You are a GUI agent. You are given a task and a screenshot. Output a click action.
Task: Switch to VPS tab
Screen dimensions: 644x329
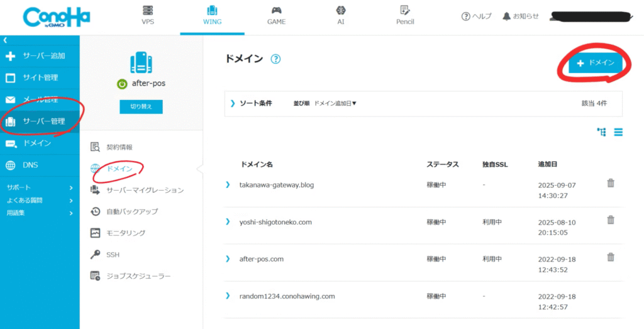(148, 15)
